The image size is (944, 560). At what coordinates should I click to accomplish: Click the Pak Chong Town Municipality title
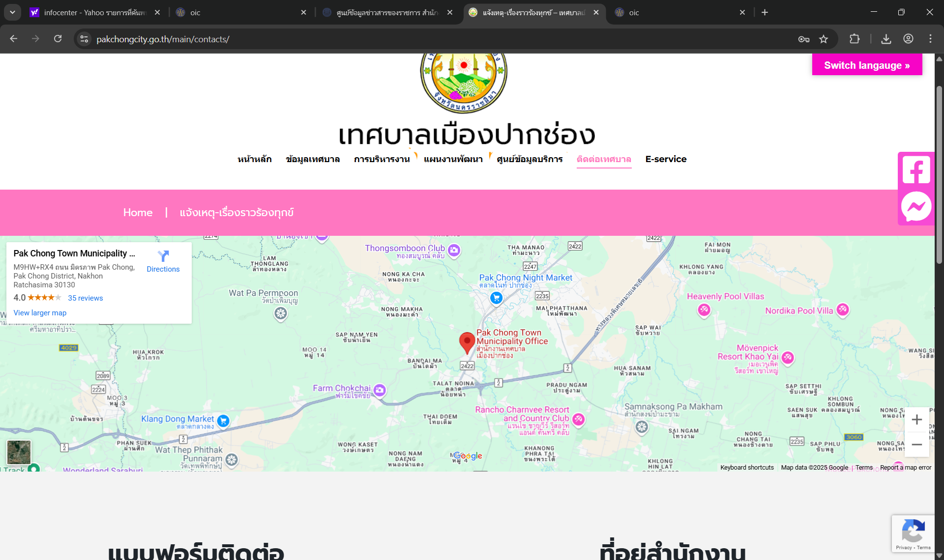point(74,253)
